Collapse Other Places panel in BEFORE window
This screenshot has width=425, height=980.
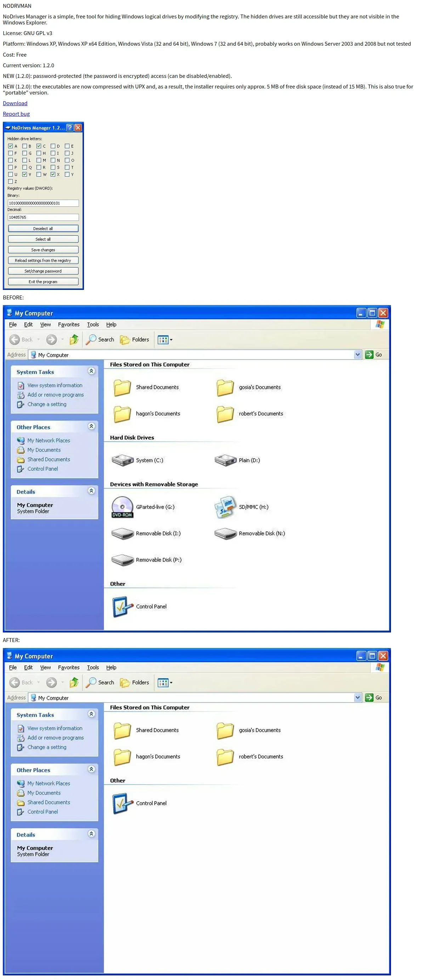[x=91, y=426]
